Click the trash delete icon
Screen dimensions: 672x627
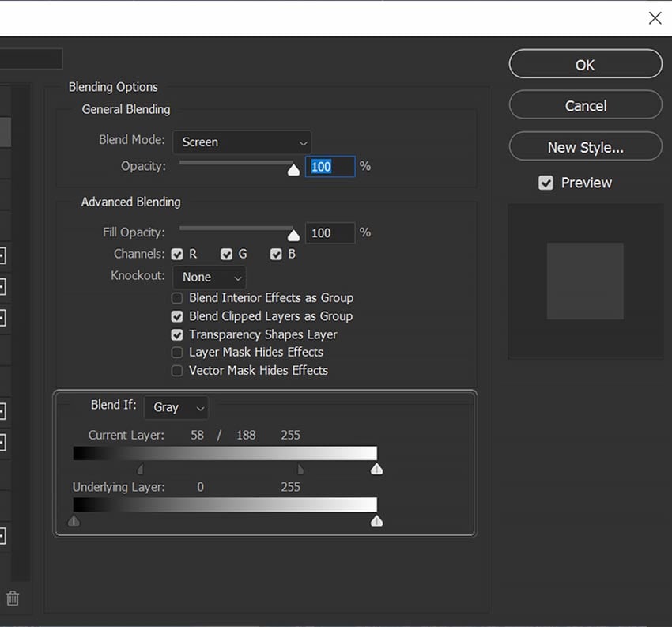pyautogui.click(x=13, y=598)
